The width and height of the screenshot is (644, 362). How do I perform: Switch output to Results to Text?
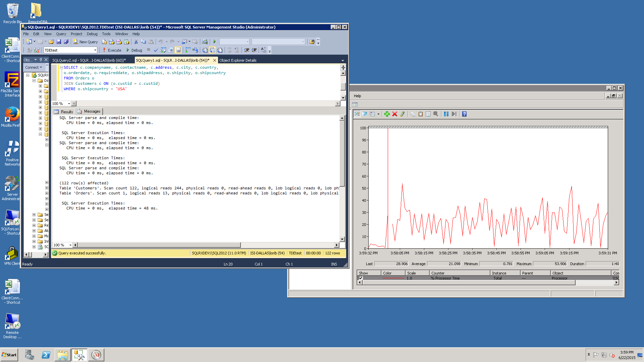205,50
